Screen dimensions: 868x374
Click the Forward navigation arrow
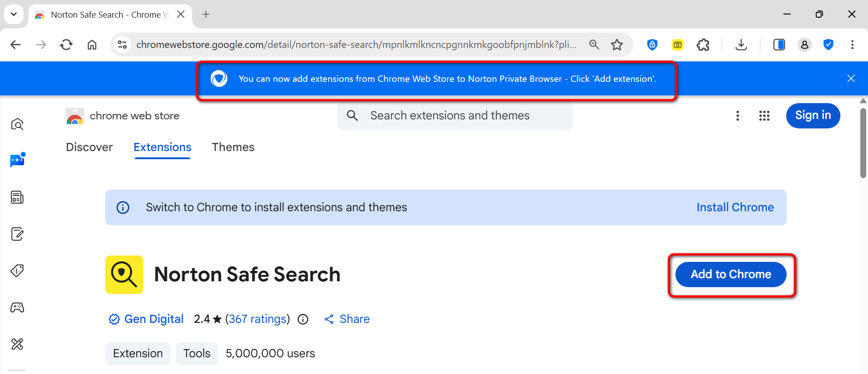(x=41, y=45)
